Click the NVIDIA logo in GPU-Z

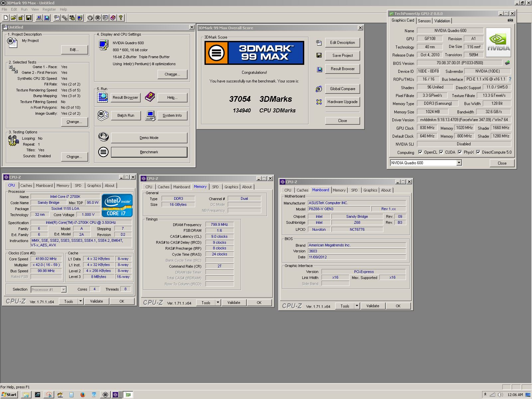[498, 43]
